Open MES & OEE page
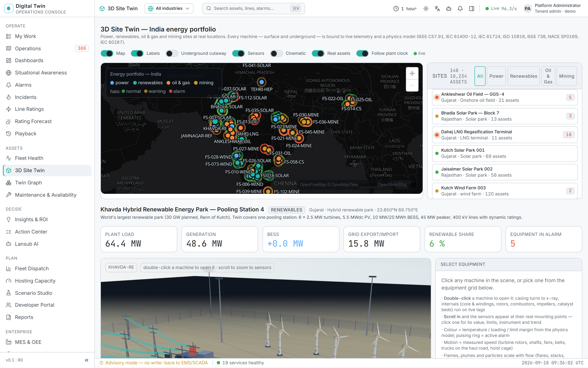Viewport: 588px width, 368px height. click(47, 342)
